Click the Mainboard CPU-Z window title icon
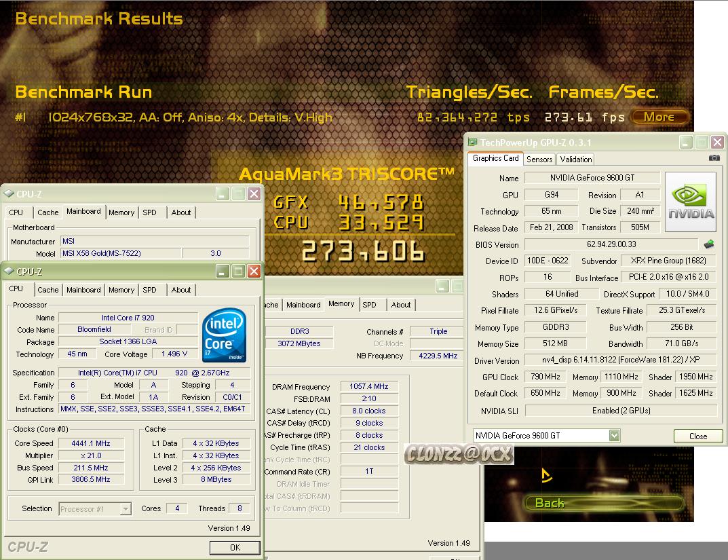Image resolution: width=728 pixels, height=560 pixels. (9, 193)
